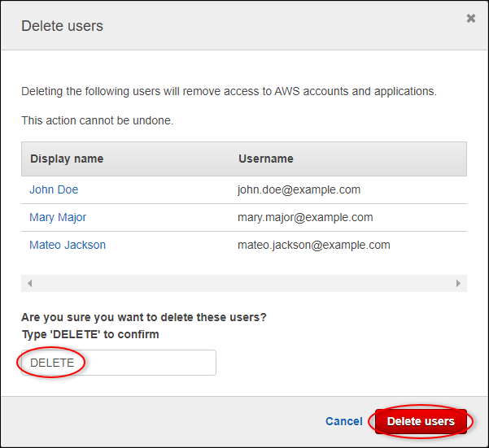Image resolution: width=489 pixels, height=448 pixels.
Task: Select the john.doe@example.com username cell
Action: click(299, 189)
